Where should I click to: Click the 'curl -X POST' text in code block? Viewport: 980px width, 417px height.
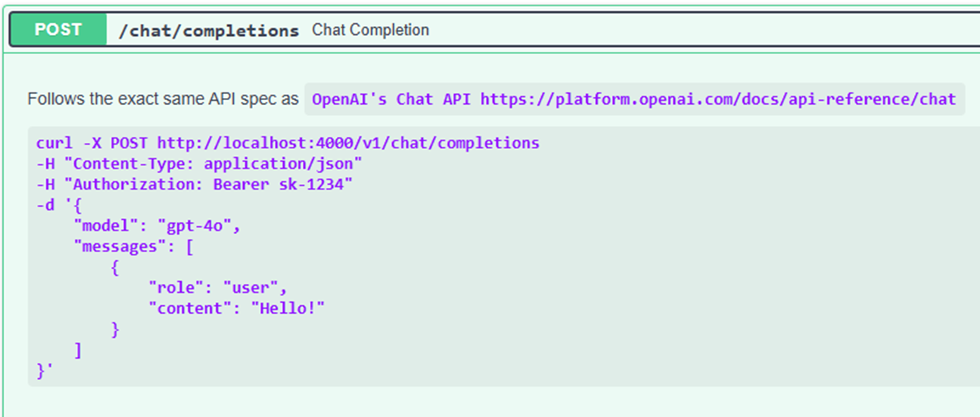click(92, 144)
